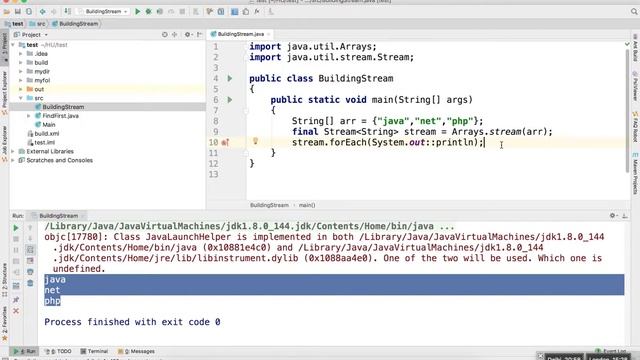Select the test breadcrumb
The image size is (640, 360).
[x=14, y=24]
